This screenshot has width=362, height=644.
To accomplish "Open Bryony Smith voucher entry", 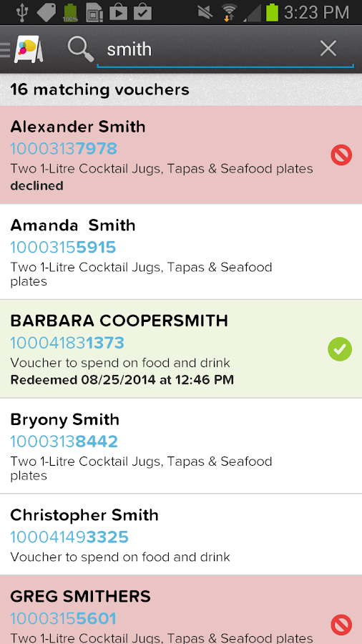I will [x=181, y=446].
